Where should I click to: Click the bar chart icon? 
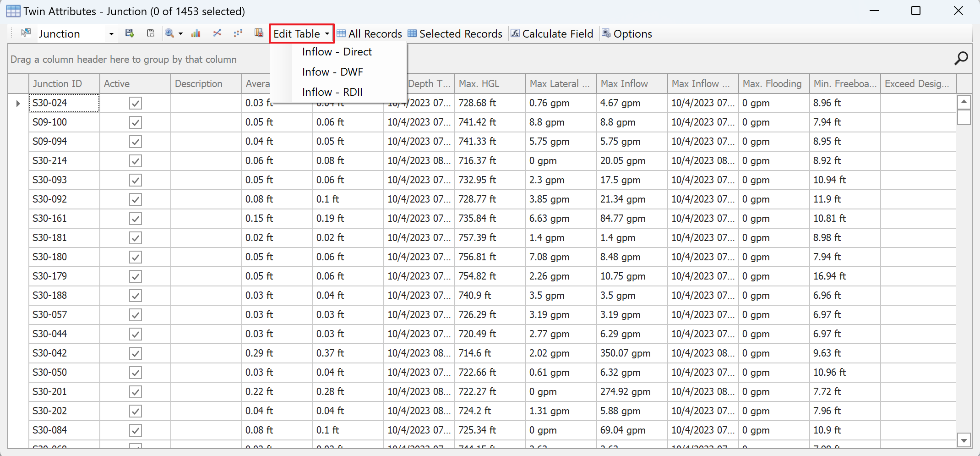pos(196,33)
